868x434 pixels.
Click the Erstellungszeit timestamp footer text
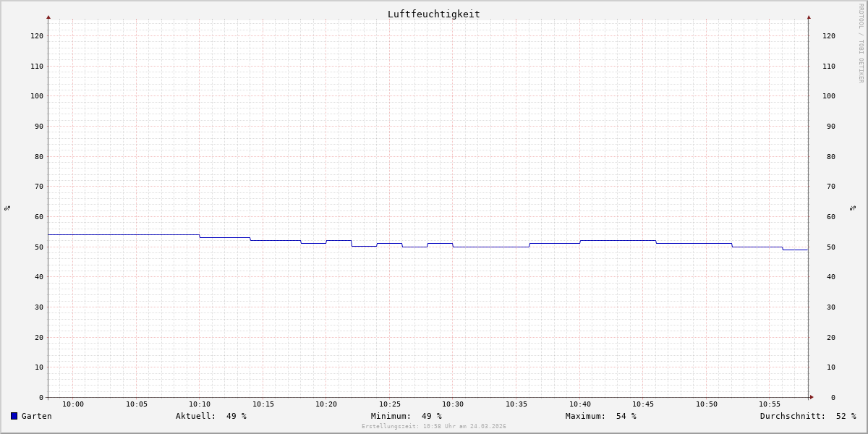434,426
